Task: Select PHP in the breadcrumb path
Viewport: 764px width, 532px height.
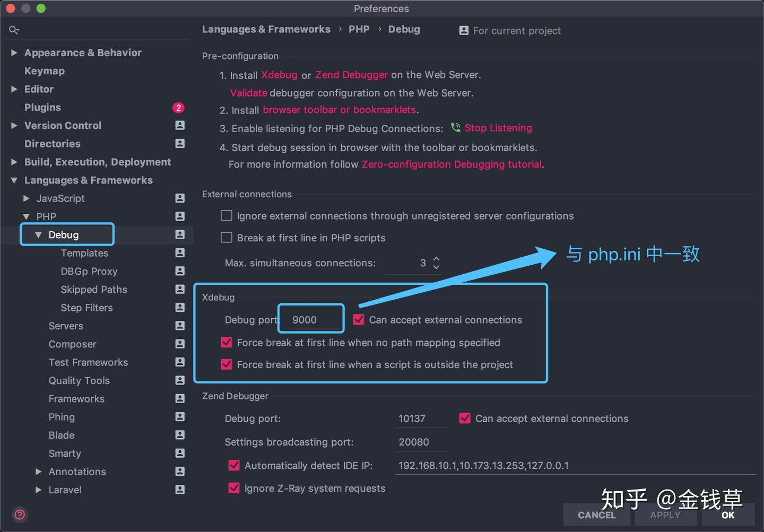Action: (359, 29)
